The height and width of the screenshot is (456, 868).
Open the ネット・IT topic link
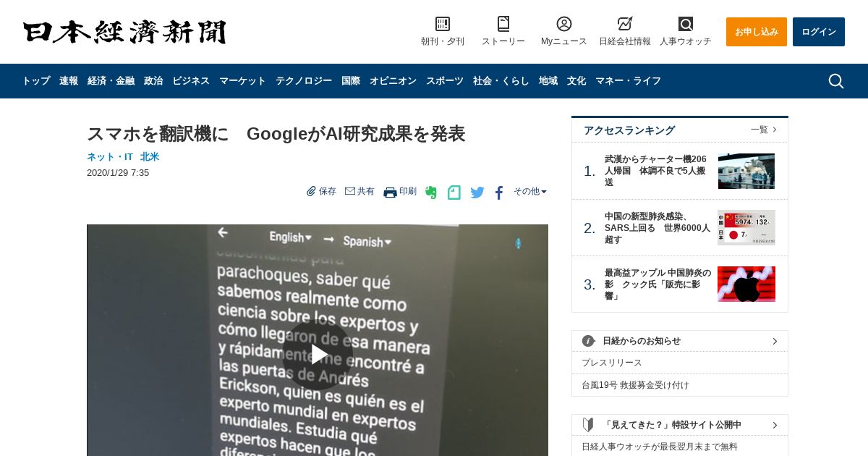110,156
